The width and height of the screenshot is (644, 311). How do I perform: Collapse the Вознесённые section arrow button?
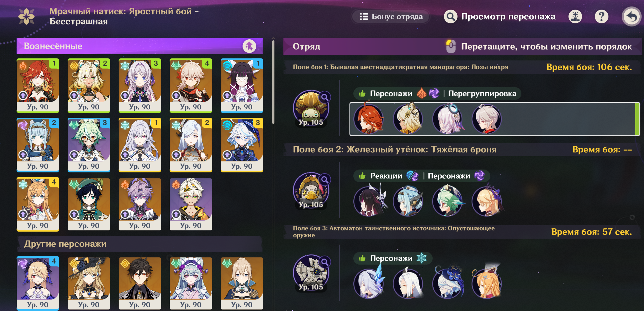pyautogui.click(x=249, y=46)
